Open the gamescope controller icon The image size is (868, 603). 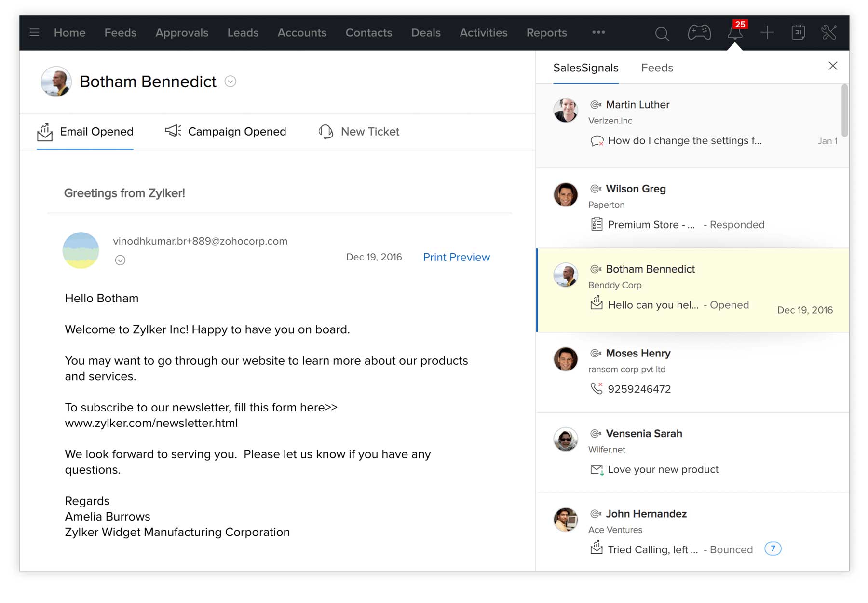tap(699, 33)
